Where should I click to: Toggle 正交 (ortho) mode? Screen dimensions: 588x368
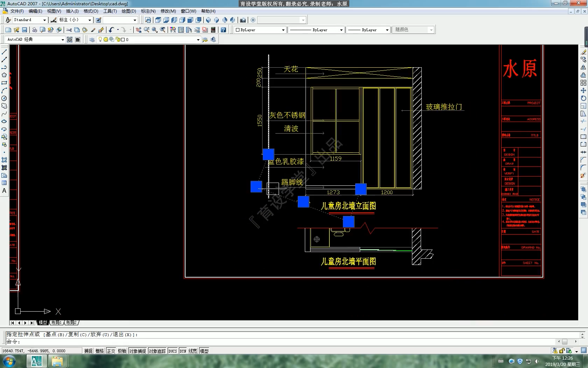coord(111,351)
